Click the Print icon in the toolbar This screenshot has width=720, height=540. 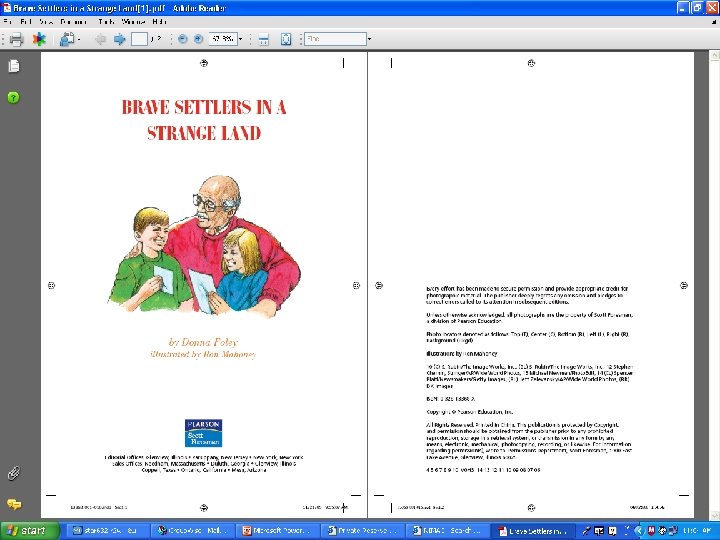[x=16, y=39]
